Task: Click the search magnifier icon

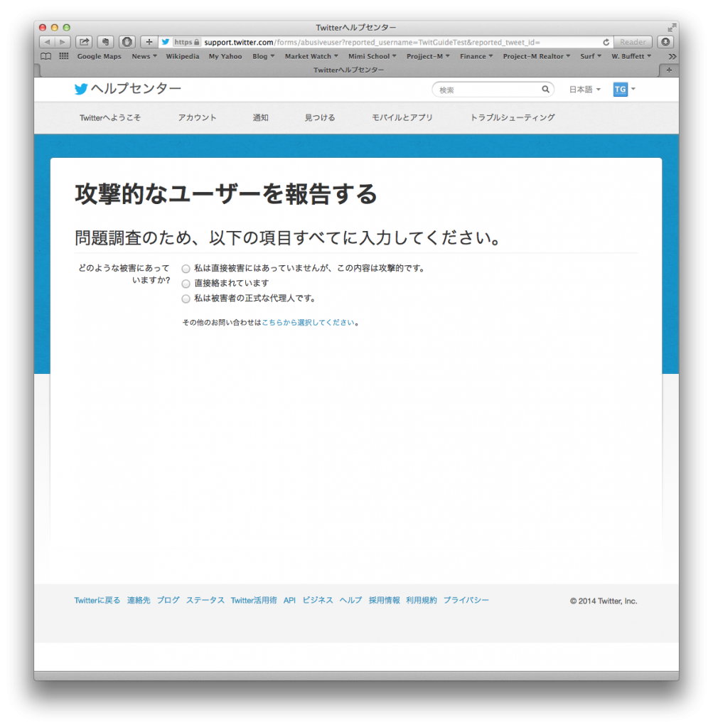Action: point(545,89)
